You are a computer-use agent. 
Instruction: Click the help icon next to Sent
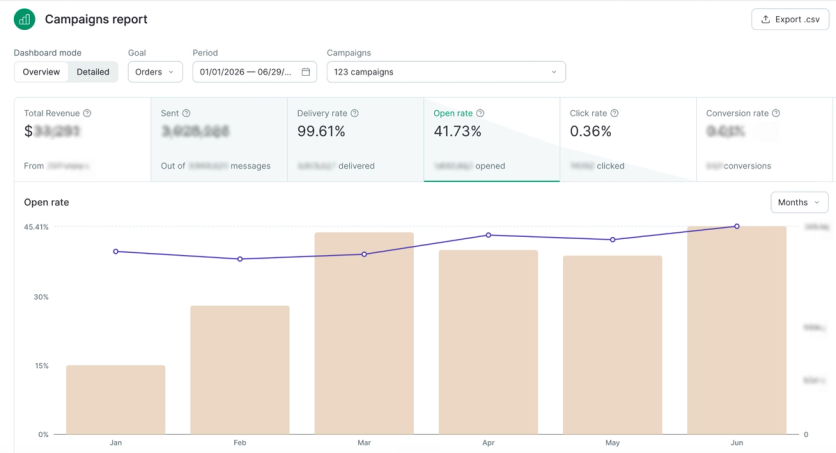pyautogui.click(x=186, y=113)
